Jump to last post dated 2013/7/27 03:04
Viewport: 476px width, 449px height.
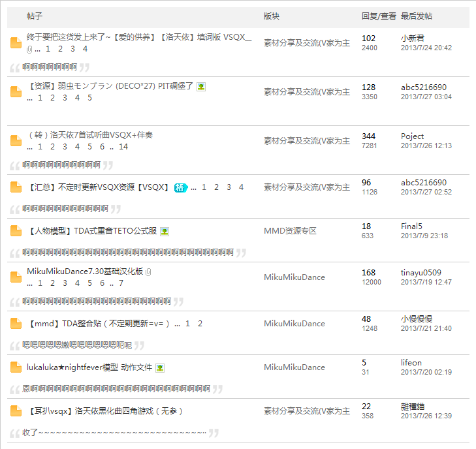(426, 97)
